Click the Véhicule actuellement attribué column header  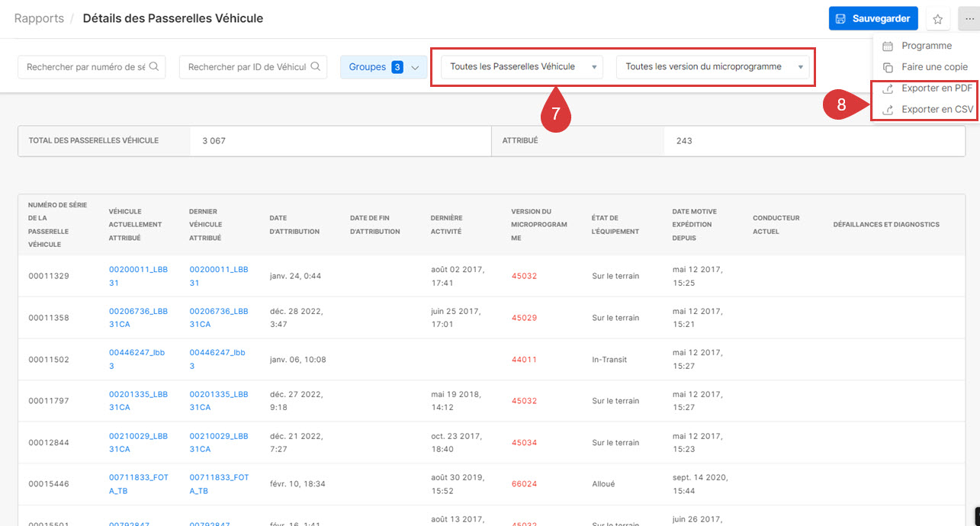click(x=136, y=224)
